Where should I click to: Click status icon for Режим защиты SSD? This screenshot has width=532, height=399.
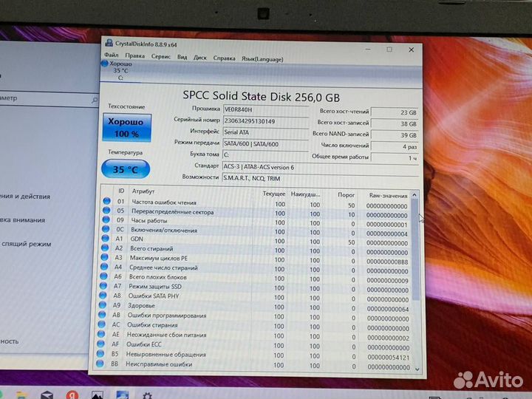tap(103, 286)
